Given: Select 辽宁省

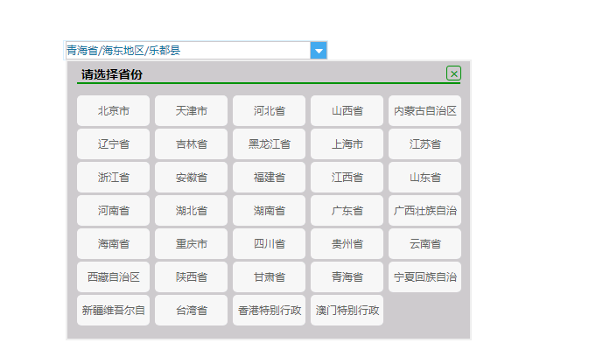Looking at the screenshot, I should [113, 144].
